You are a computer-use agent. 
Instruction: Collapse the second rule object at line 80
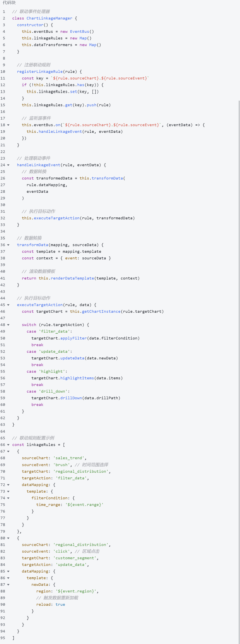(x=8, y=538)
